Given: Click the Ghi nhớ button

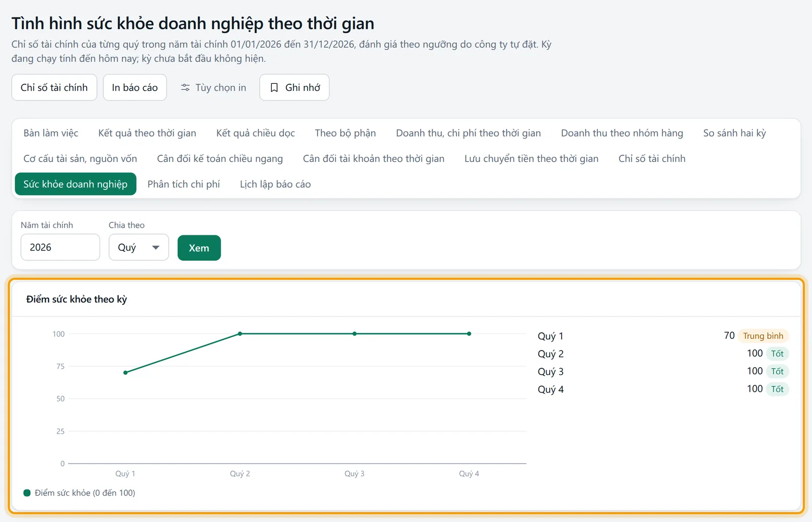Looking at the screenshot, I should (294, 88).
